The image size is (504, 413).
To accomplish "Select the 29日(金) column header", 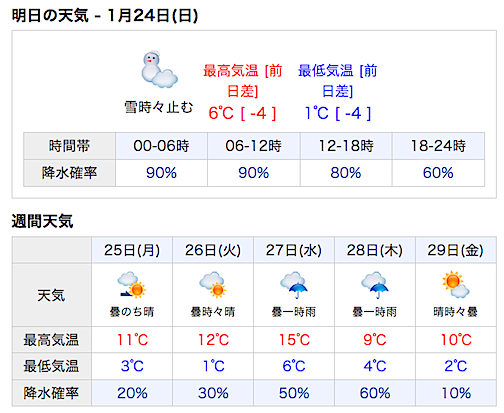I will click(456, 250).
